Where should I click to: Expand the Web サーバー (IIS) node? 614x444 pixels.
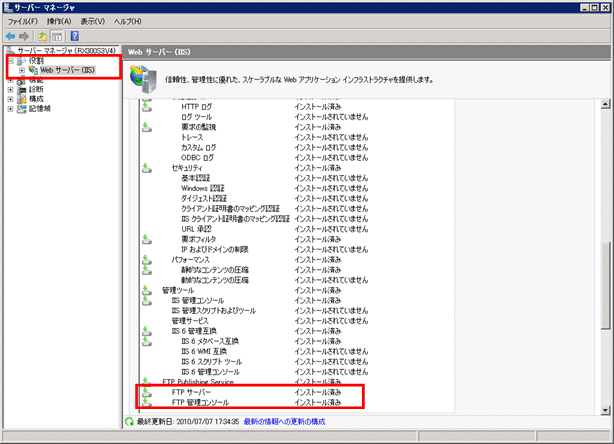[22, 70]
